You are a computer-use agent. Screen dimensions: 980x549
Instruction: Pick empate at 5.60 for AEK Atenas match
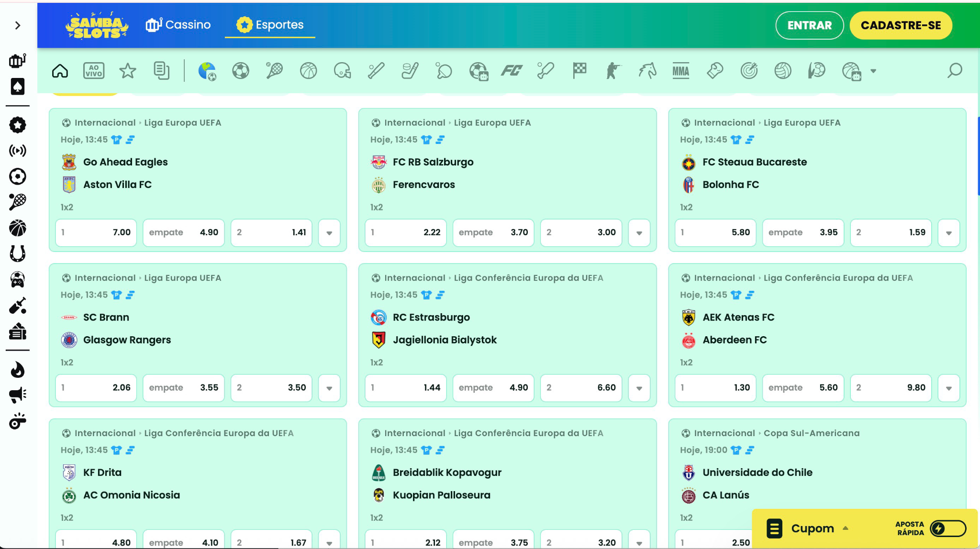tap(803, 388)
